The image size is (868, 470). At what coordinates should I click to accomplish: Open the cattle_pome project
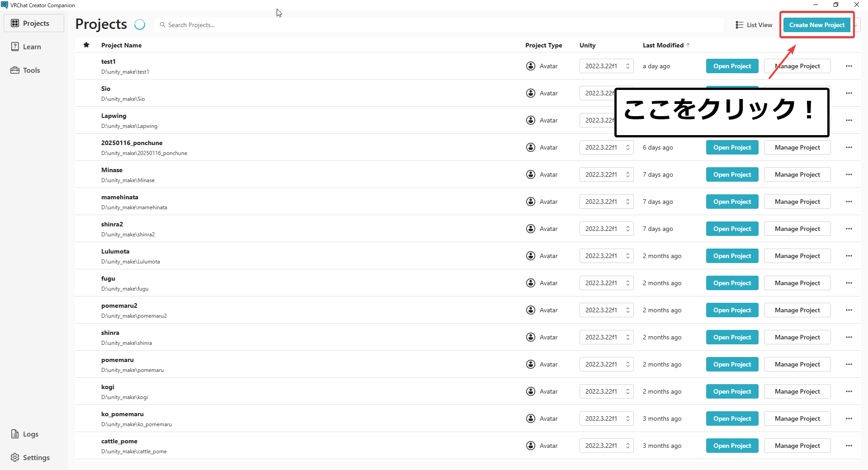(732, 446)
